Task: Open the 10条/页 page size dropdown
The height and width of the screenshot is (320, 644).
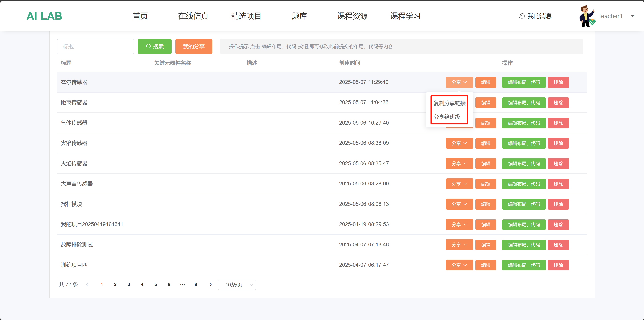Action: (237, 285)
